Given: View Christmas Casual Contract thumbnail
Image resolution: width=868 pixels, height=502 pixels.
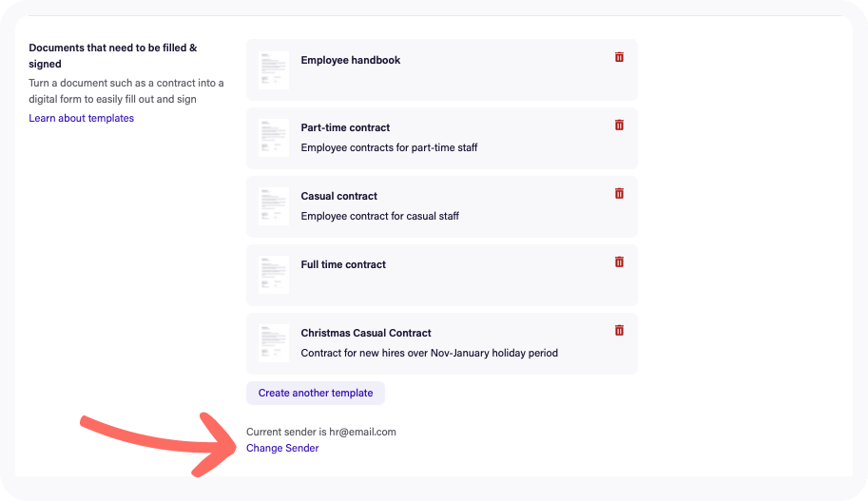Looking at the screenshot, I should point(274,344).
